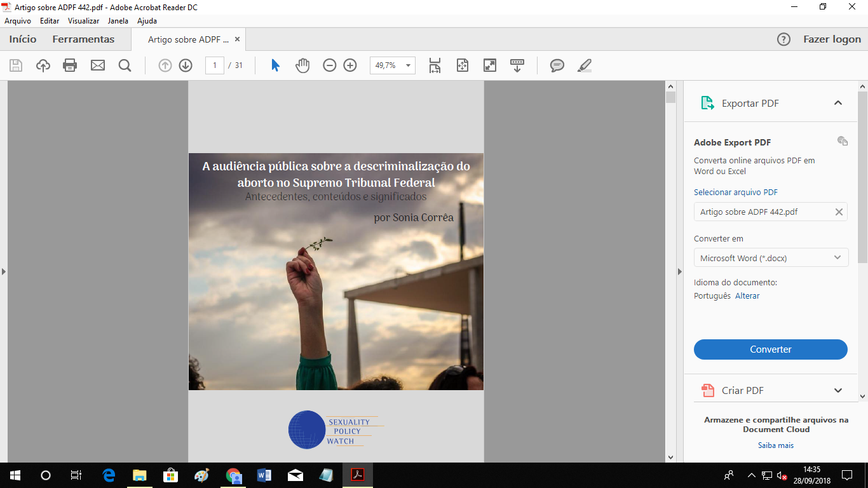Open Microsoft Edge from the taskbar
The height and width of the screenshot is (488, 868).
[109, 475]
